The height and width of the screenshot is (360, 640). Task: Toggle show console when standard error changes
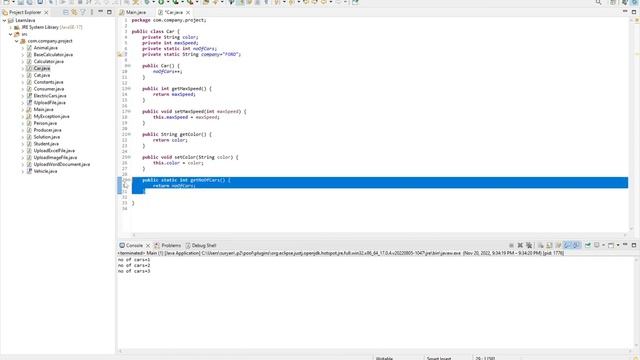576,245
